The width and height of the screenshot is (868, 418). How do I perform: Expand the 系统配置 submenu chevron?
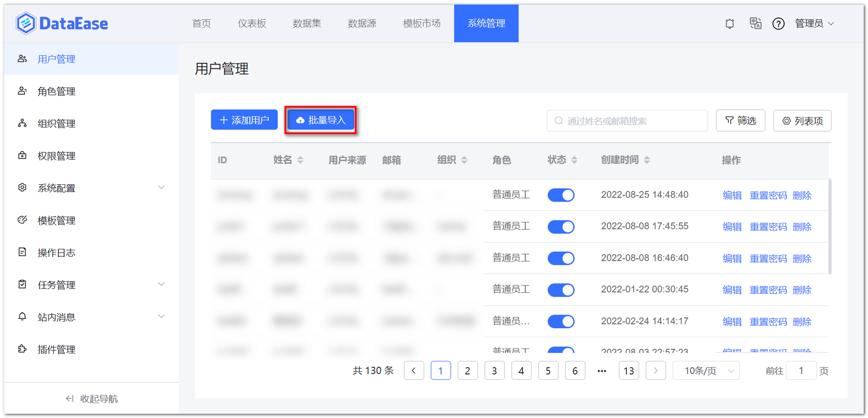pyautogui.click(x=161, y=187)
